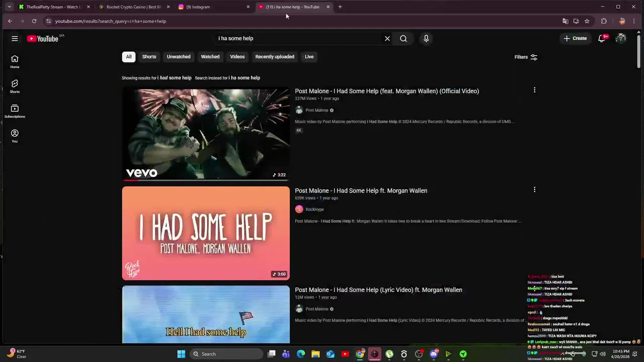Filter results by Live chip

click(309, 57)
